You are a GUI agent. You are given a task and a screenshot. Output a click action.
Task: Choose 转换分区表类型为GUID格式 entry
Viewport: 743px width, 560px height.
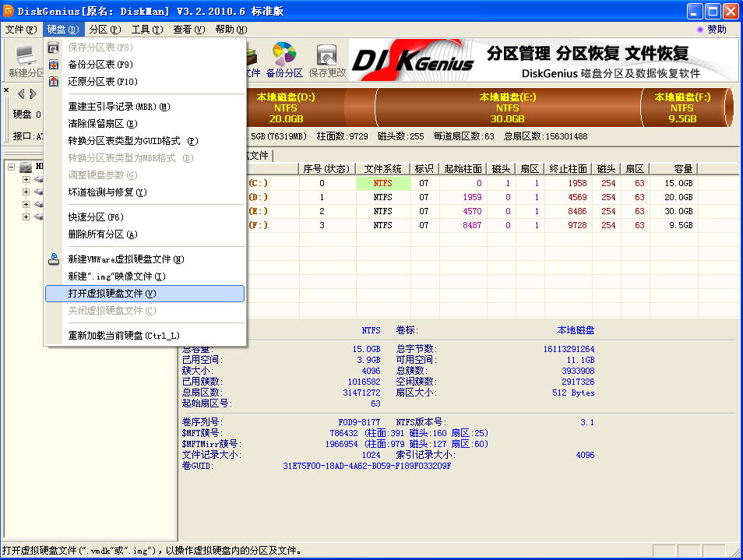[x=145, y=141]
